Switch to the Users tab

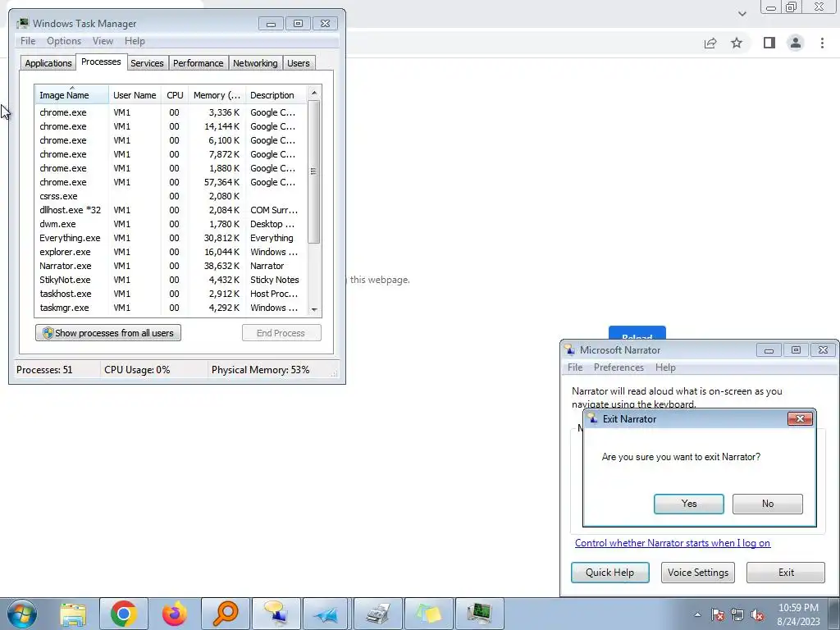pyautogui.click(x=298, y=63)
